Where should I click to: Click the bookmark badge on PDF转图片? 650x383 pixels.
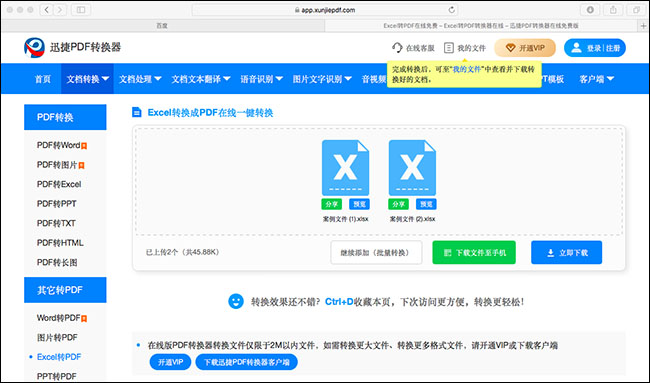click(81, 165)
